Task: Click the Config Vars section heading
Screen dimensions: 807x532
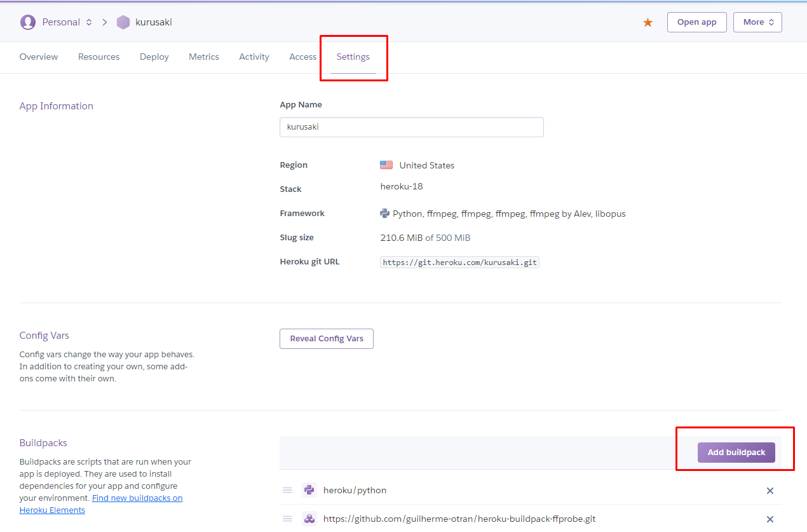Action: pos(44,336)
